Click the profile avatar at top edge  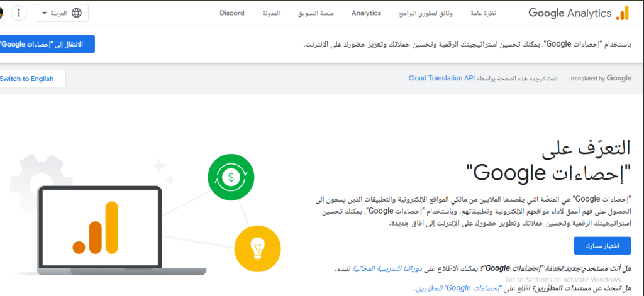1,13
